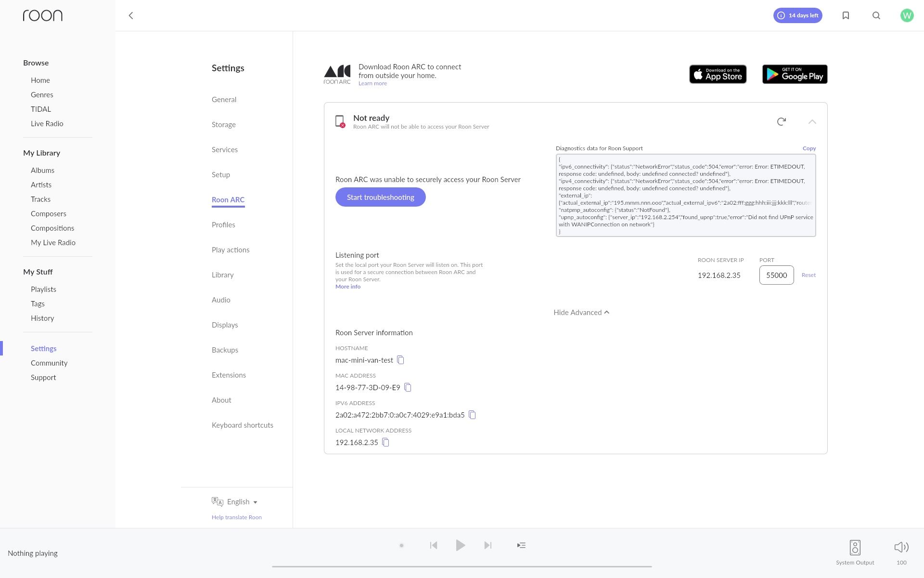Browse Genres in sidebar
The image size is (924, 578).
click(42, 95)
